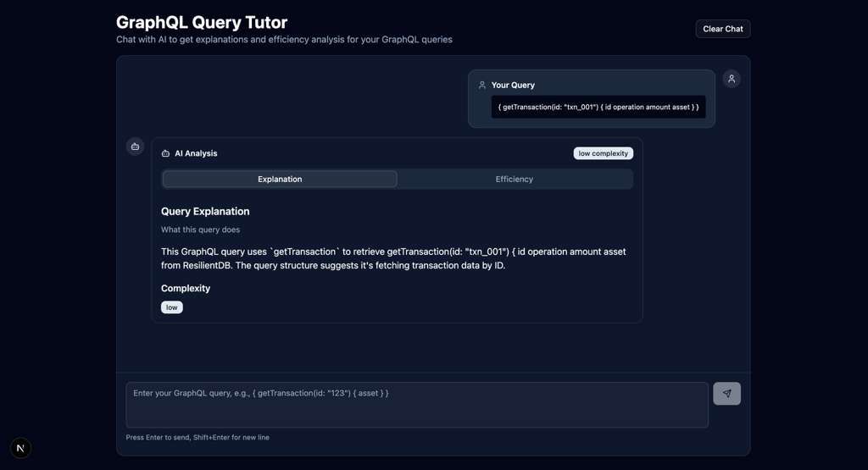Screen dimensions: 868x470
Task: Click the 'Your Query' label text
Action: coord(513,85)
